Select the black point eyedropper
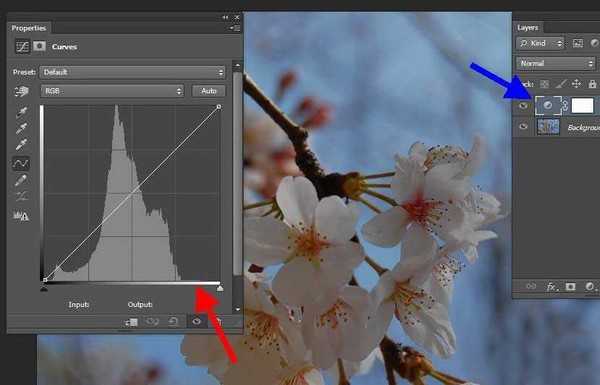The image size is (600, 385). 21,112
